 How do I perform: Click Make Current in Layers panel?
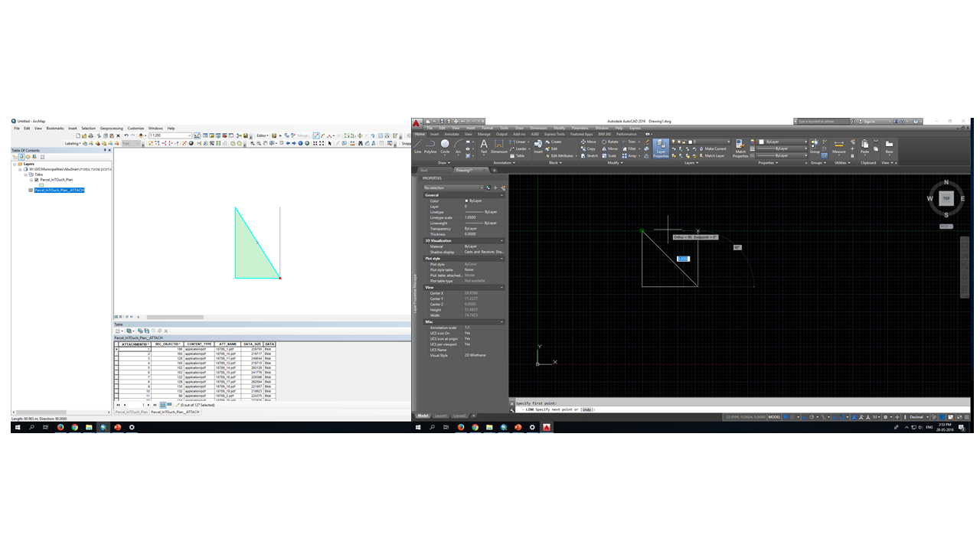(713, 148)
